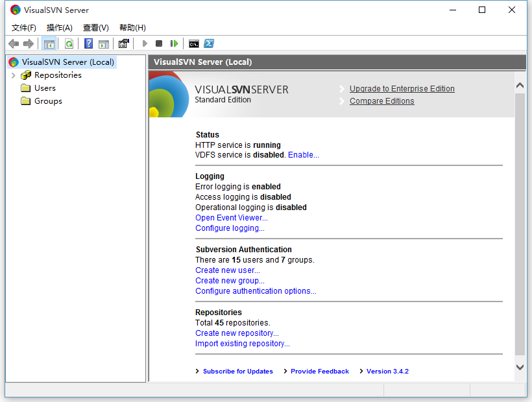Viewport: 532px width, 402px height.
Task: Open Help via the question mark icon
Action: (89, 43)
